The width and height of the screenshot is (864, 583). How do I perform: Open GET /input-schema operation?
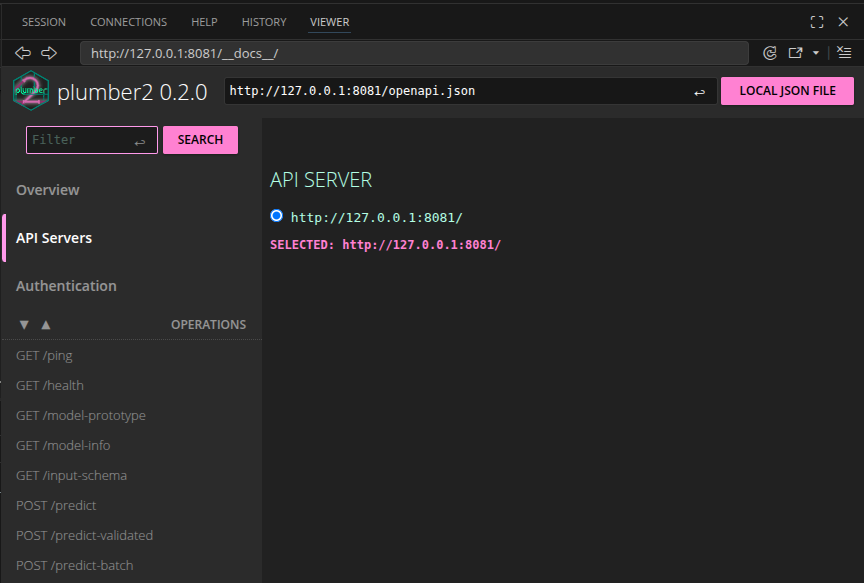tap(71, 476)
